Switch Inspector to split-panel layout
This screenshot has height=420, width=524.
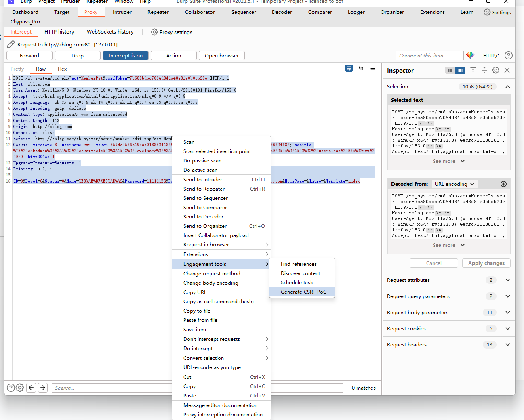pyautogui.click(x=460, y=70)
